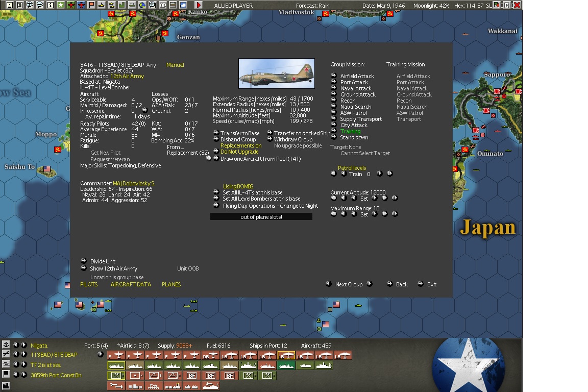Go to previous group with left arrow

click(x=329, y=284)
